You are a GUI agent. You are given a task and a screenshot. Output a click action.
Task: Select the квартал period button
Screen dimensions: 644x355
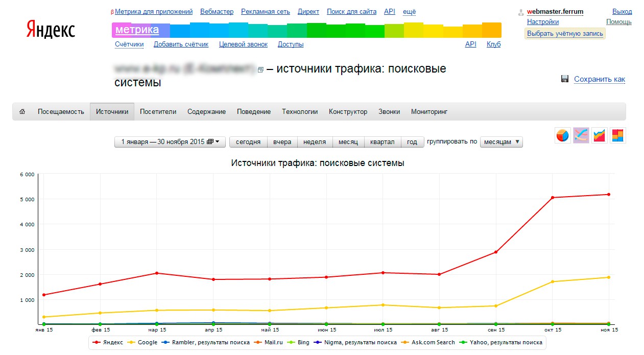point(383,142)
